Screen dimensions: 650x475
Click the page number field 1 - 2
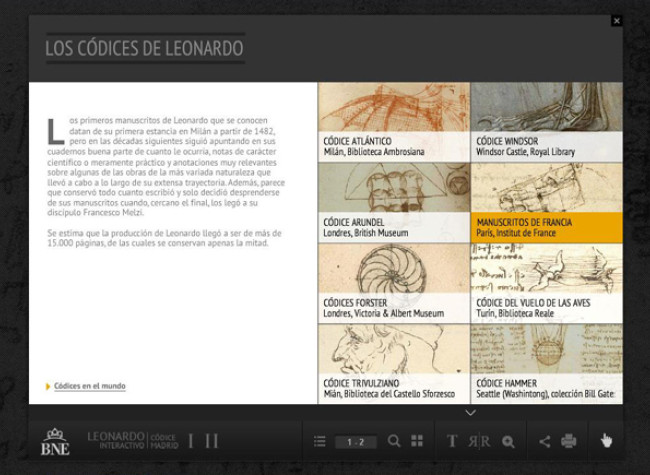coord(355,441)
